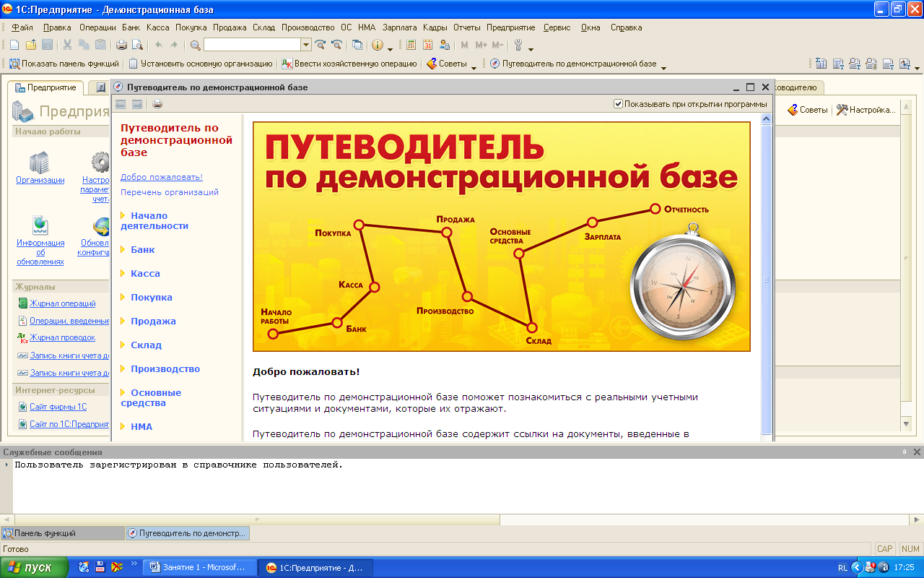Switch to Занятие 1 - Microsoft taskbar window

pos(199,567)
